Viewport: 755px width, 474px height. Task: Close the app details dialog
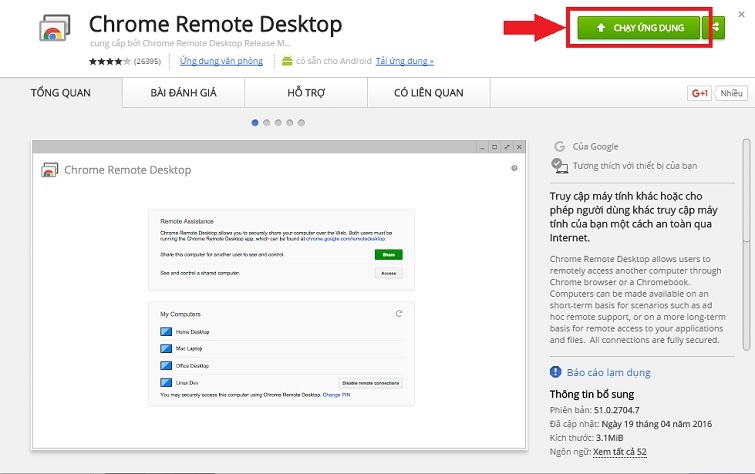pyautogui.click(x=741, y=14)
